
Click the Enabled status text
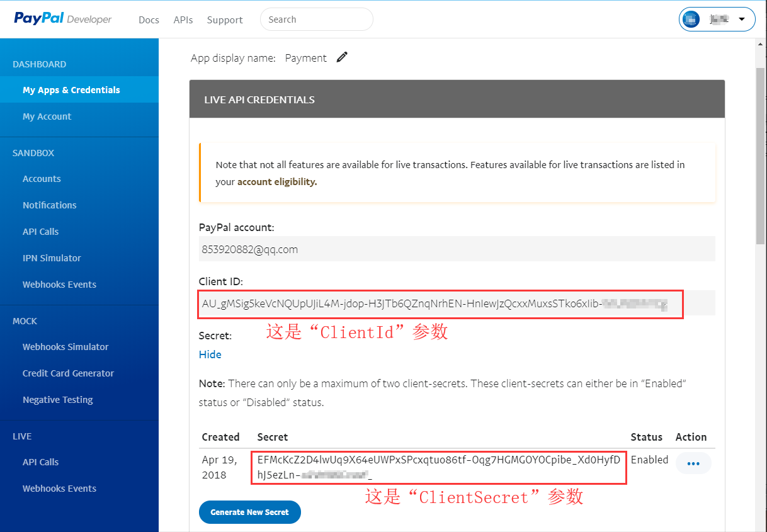(649, 460)
